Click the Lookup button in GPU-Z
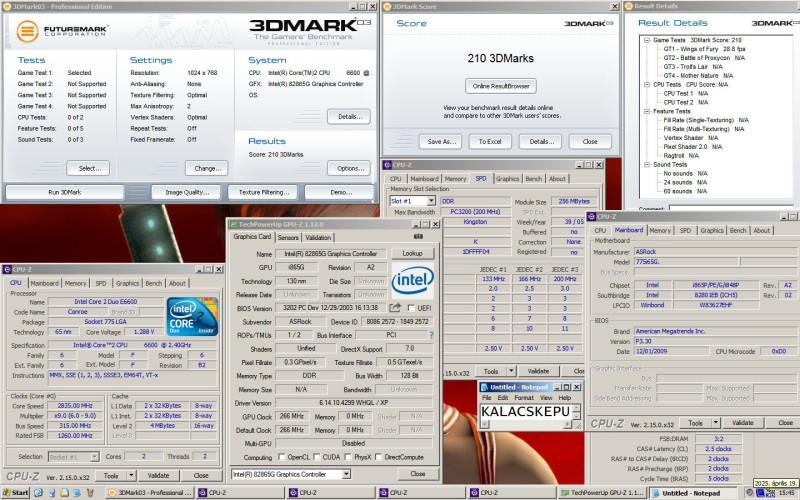The height and width of the screenshot is (500, 800). (412, 253)
